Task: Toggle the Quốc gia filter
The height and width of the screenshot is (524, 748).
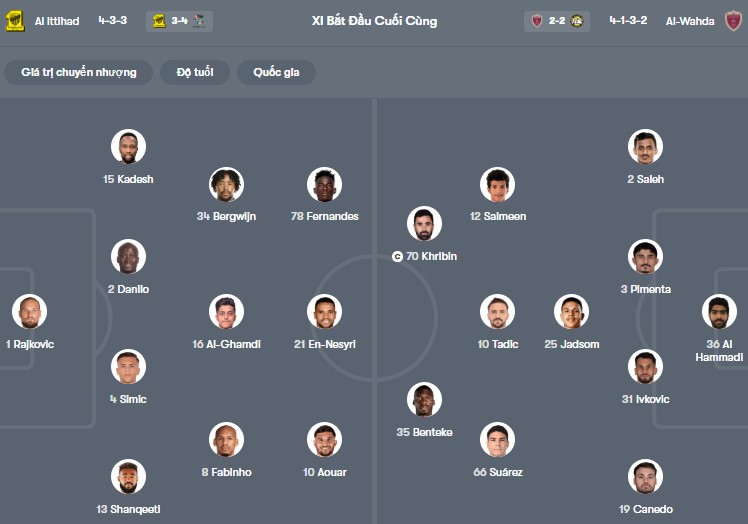Action: coord(276,72)
